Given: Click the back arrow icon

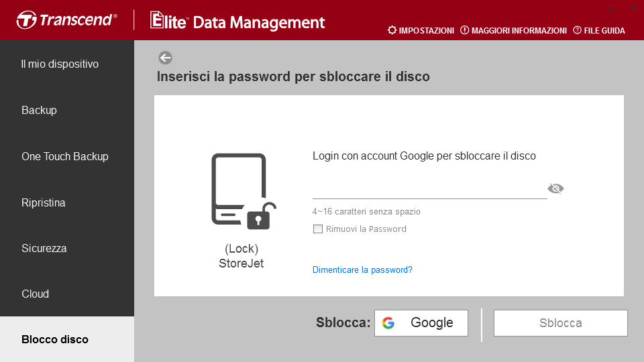Looking at the screenshot, I should point(166,58).
